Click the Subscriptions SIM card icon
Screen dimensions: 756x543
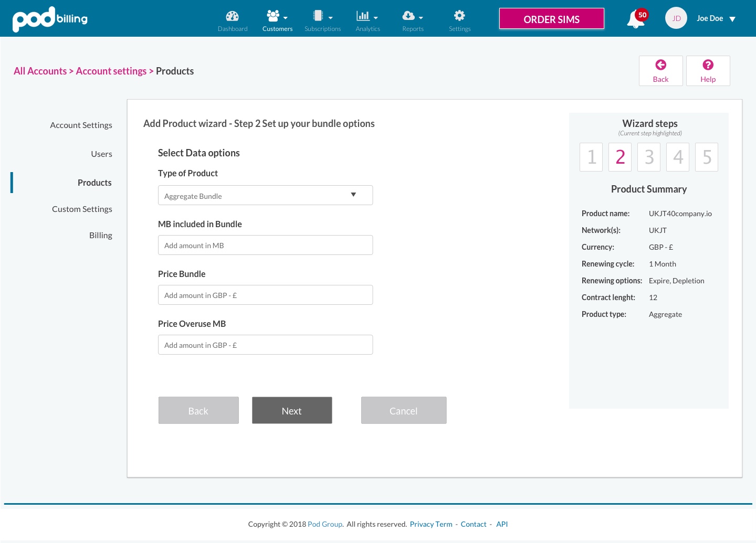(x=318, y=16)
